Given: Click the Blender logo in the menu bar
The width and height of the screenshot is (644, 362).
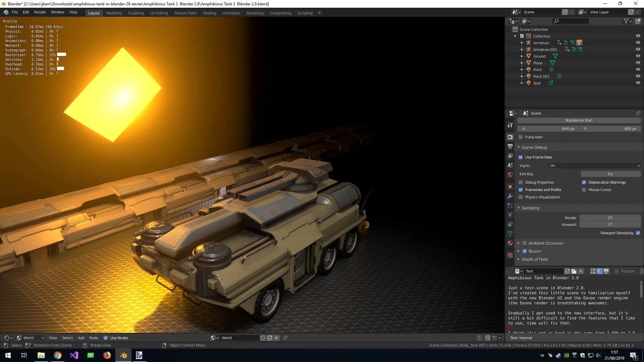Looking at the screenshot, I should pos(6,12).
